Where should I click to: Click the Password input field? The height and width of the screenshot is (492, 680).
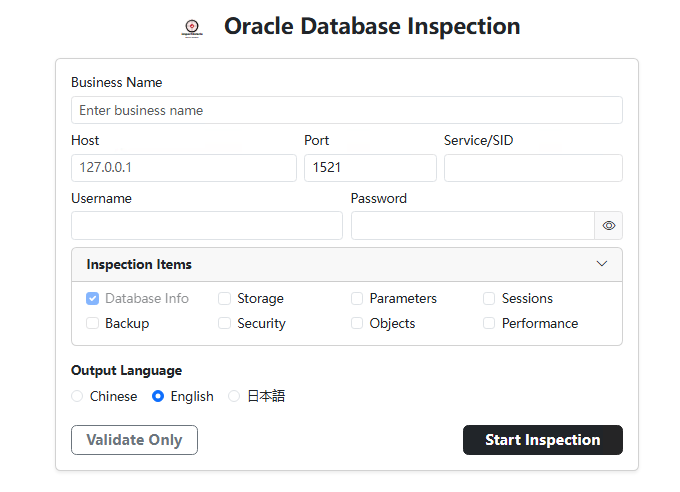pyautogui.click(x=473, y=226)
